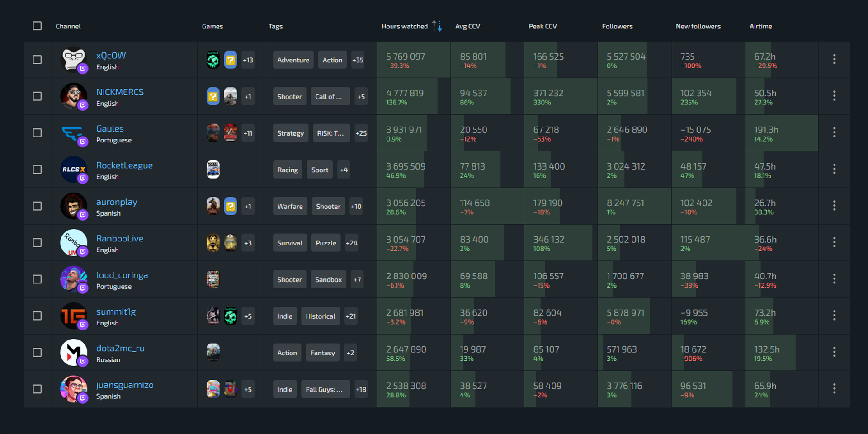This screenshot has width=868, height=434.
Task: Tick the checkbox for xQcOW
Action: [37, 60]
